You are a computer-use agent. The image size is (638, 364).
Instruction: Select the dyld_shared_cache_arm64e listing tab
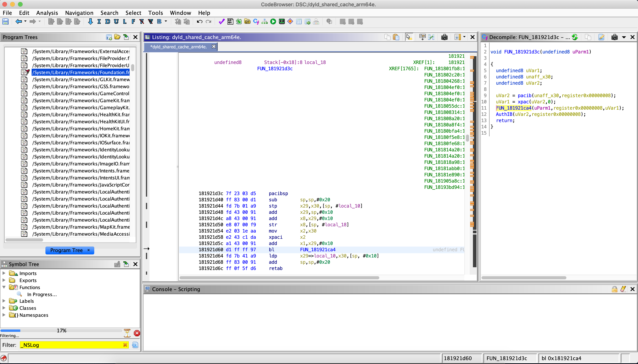(x=179, y=47)
